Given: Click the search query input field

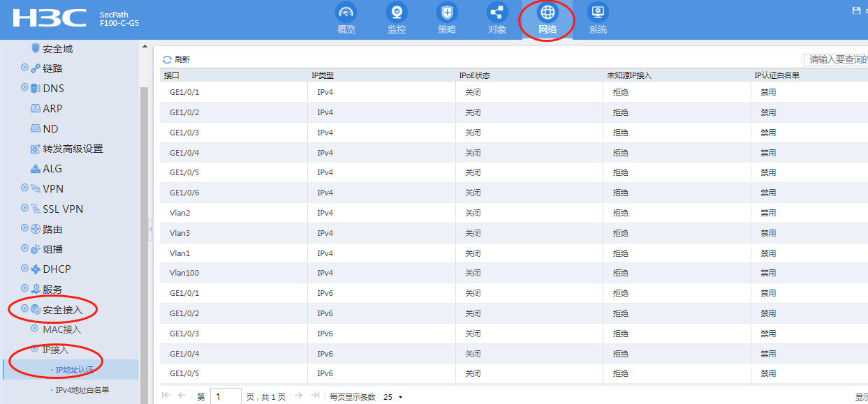Looking at the screenshot, I should click(x=835, y=60).
